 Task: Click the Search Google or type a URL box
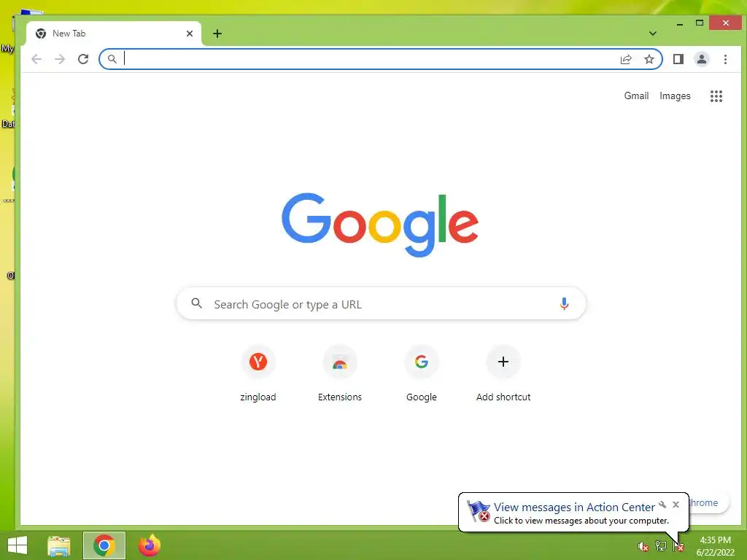[381, 304]
